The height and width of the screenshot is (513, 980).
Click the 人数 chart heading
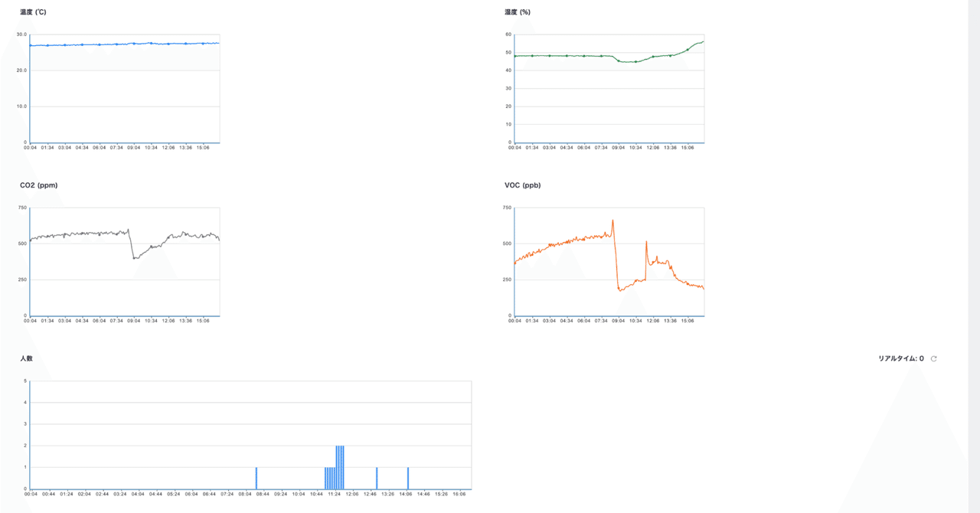[26, 358]
